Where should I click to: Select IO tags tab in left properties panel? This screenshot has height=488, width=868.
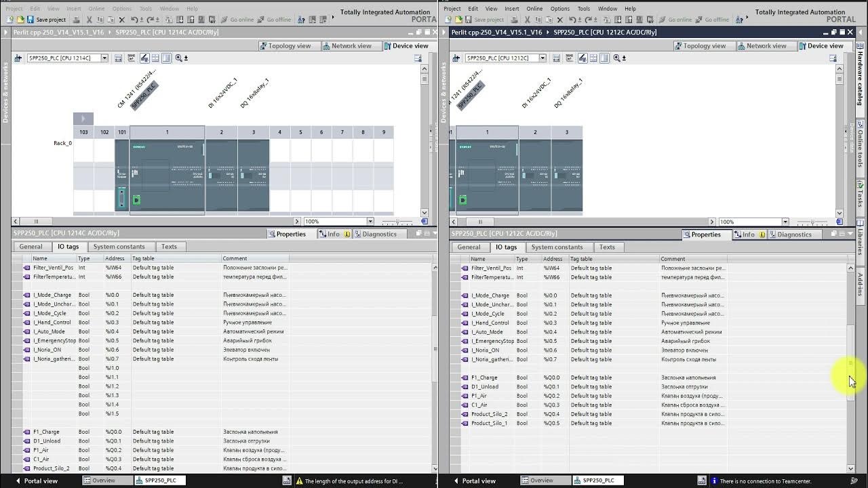click(x=68, y=247)
